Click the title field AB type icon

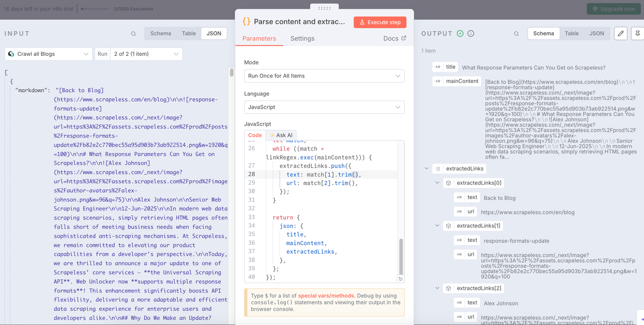438,67
